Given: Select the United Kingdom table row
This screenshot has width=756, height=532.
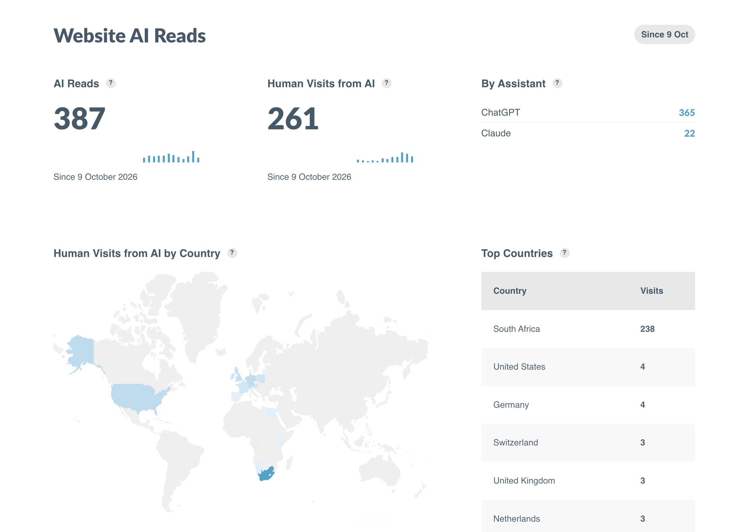Looking at the screenshot, I should click(x=588, y=481).
